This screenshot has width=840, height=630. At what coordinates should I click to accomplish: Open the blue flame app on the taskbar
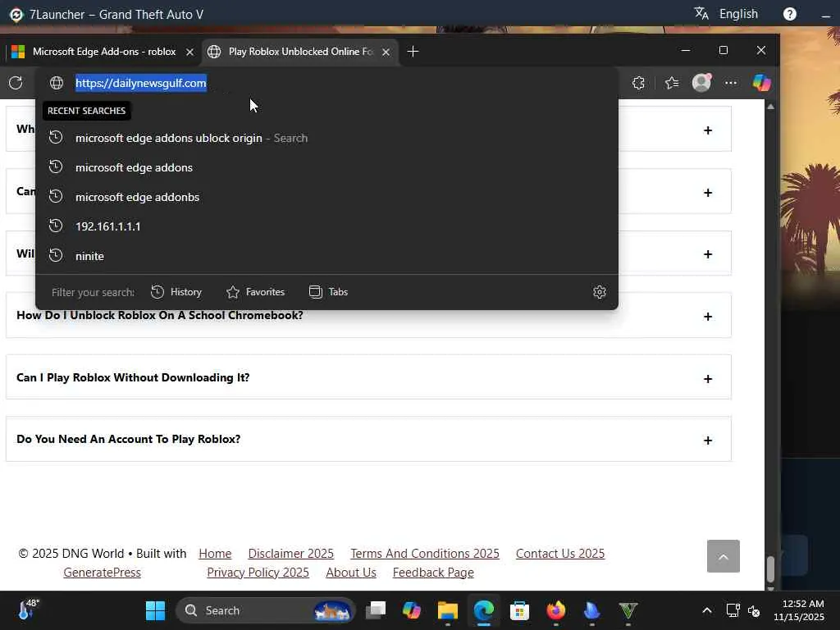click(591, 610)
